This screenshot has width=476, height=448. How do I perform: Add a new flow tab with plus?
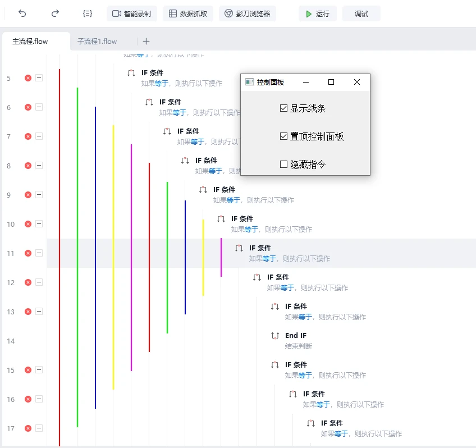tap(146, 41)
